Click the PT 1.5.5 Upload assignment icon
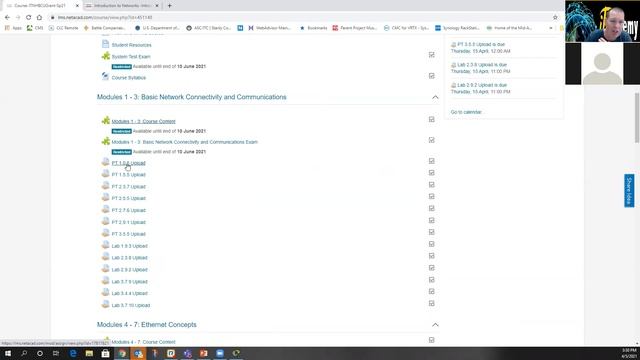The height and width of the screenshot is (360, 640). [x=106, y=174]
